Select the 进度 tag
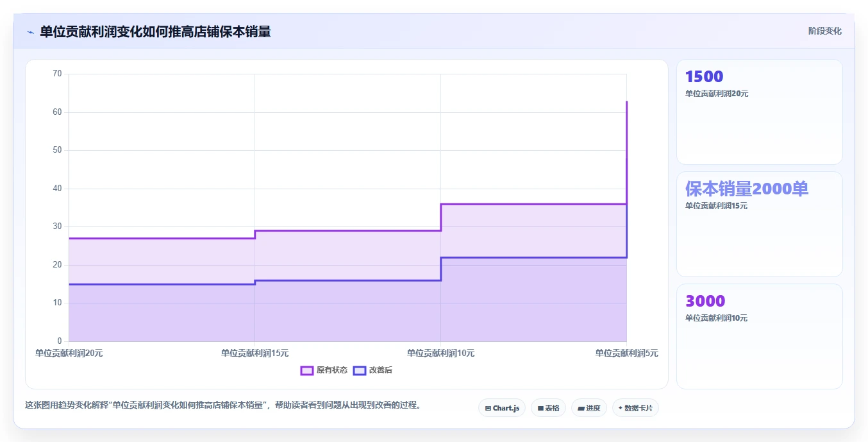This screenshot has width=868, height=442. (x=589, y=408)
